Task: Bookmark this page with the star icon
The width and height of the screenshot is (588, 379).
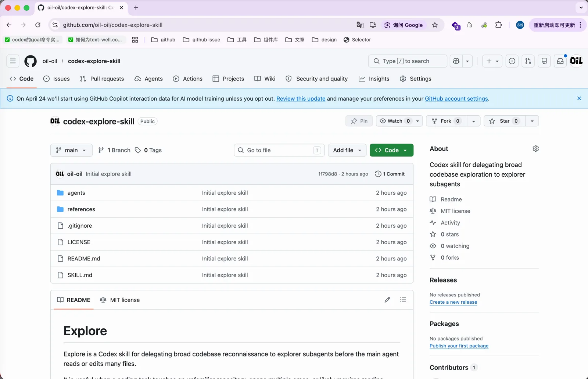Action: (435, 25)
